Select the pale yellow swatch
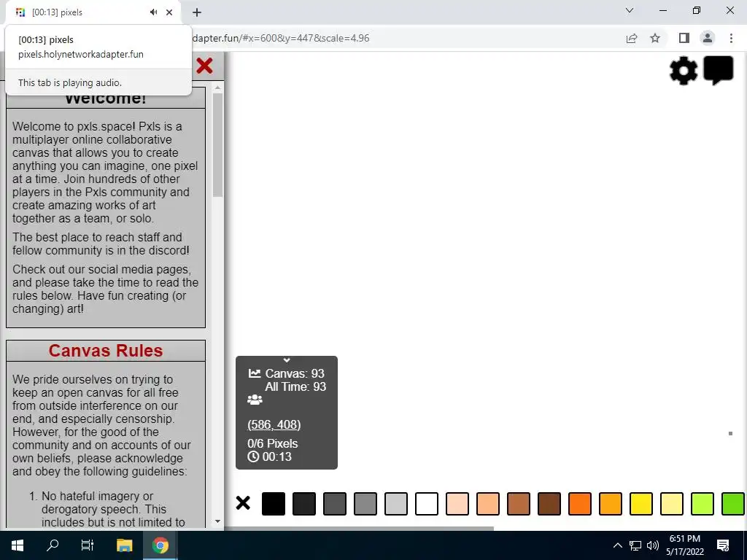 coord(672,504)
